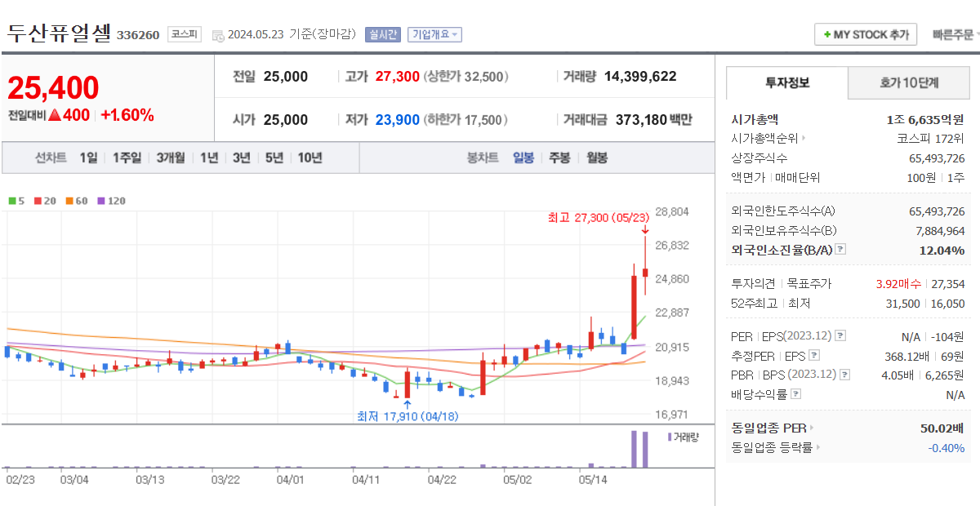
Task: Click the 동일업종 등락률 value -0.40%
Action: point(946,447)
